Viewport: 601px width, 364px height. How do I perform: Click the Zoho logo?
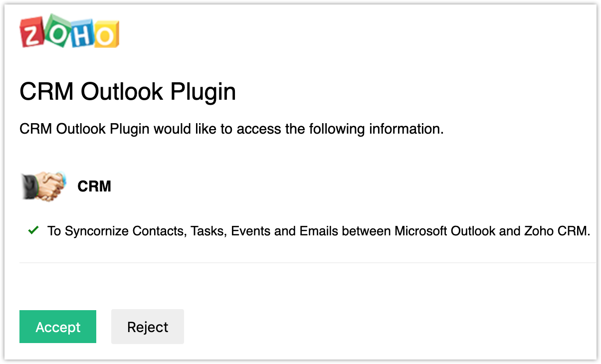69,32
